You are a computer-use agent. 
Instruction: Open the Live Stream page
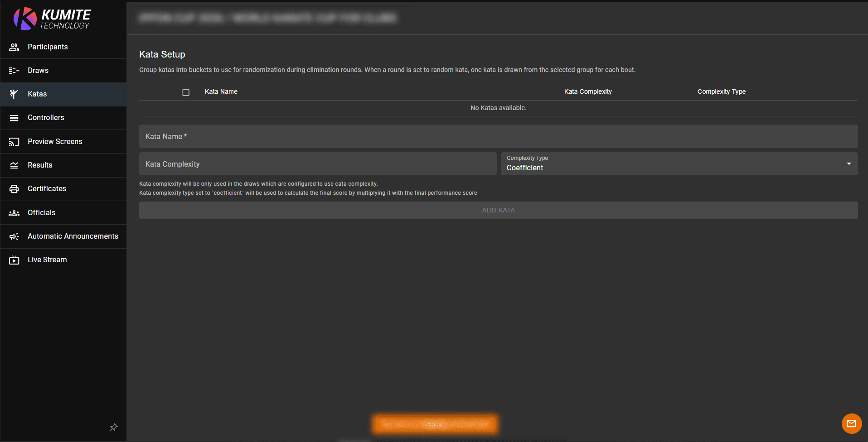(x=63, y=260)
